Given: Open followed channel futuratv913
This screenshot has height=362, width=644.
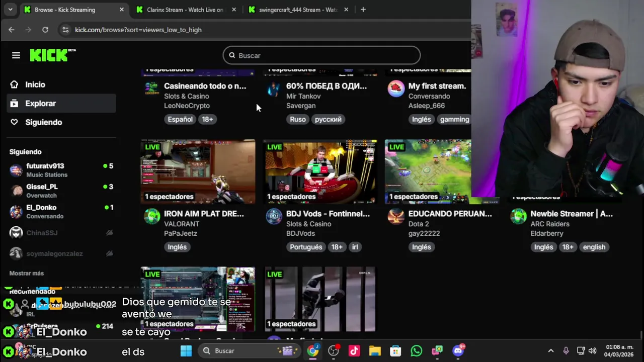Looking at the screenshot, I should click(x=61, y=170).
